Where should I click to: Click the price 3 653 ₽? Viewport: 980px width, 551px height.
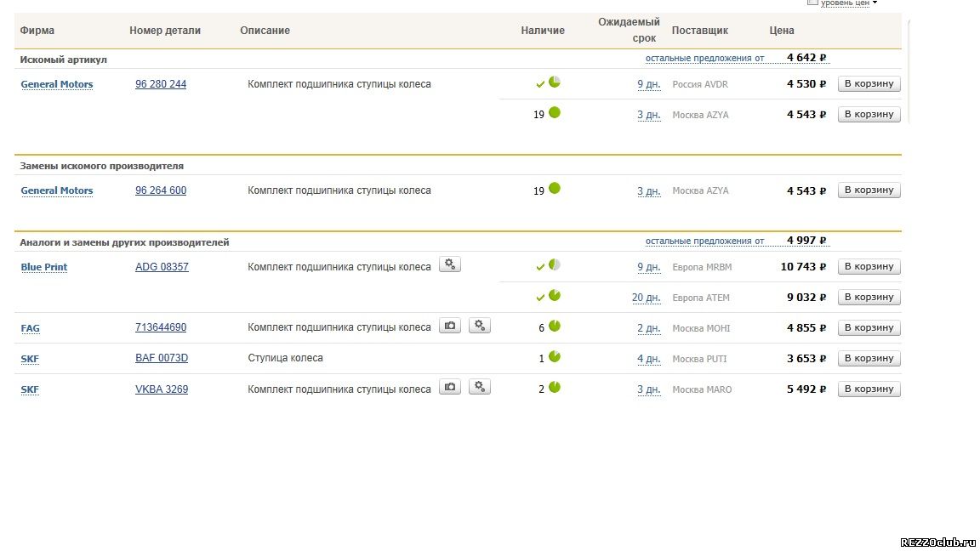(806, 359)
